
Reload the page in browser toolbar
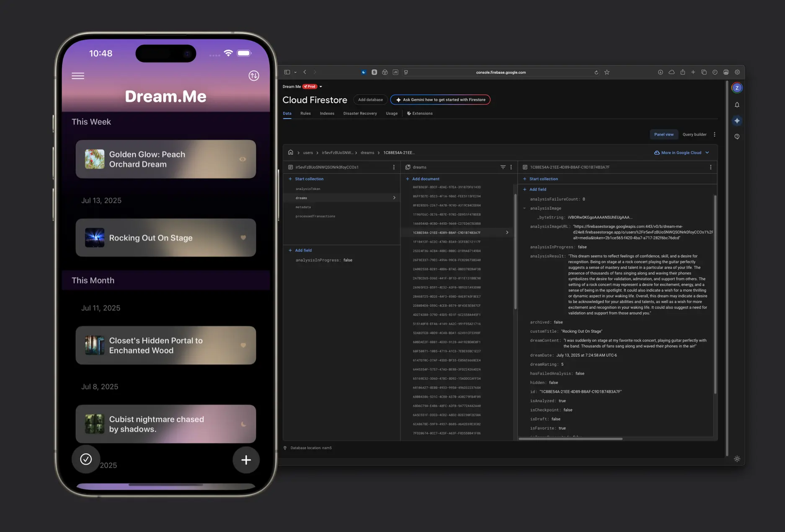(x=596, y=72)
